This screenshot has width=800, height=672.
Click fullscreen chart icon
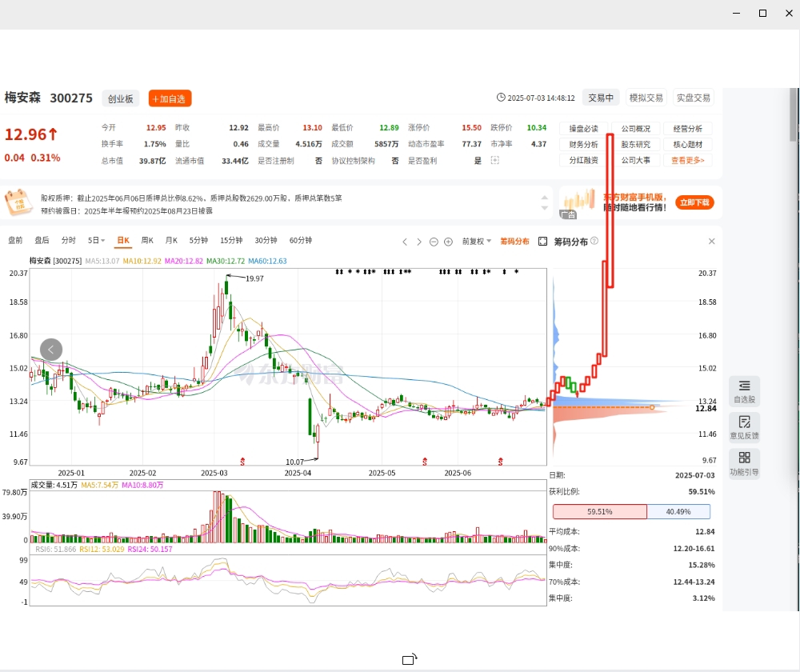pos(543,242)
